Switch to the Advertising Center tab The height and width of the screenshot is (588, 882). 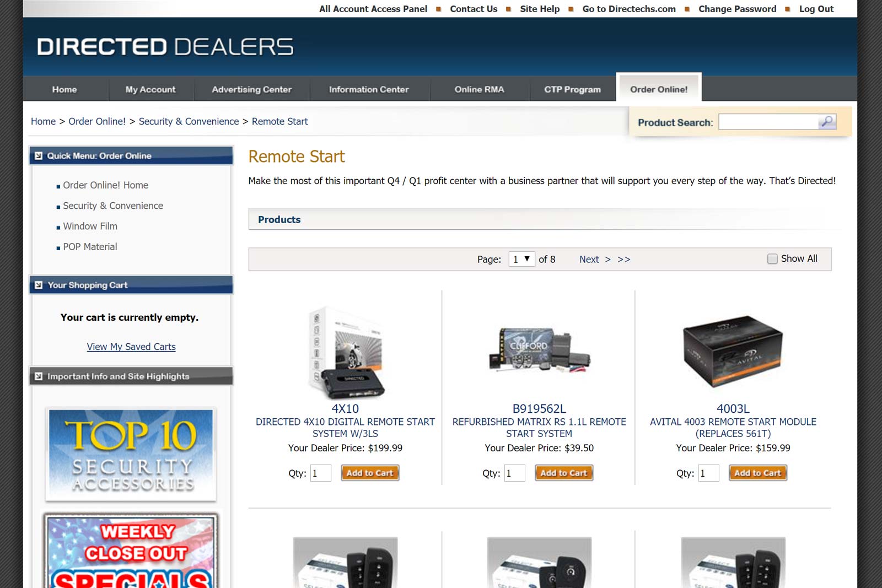[x=252, y=89]
